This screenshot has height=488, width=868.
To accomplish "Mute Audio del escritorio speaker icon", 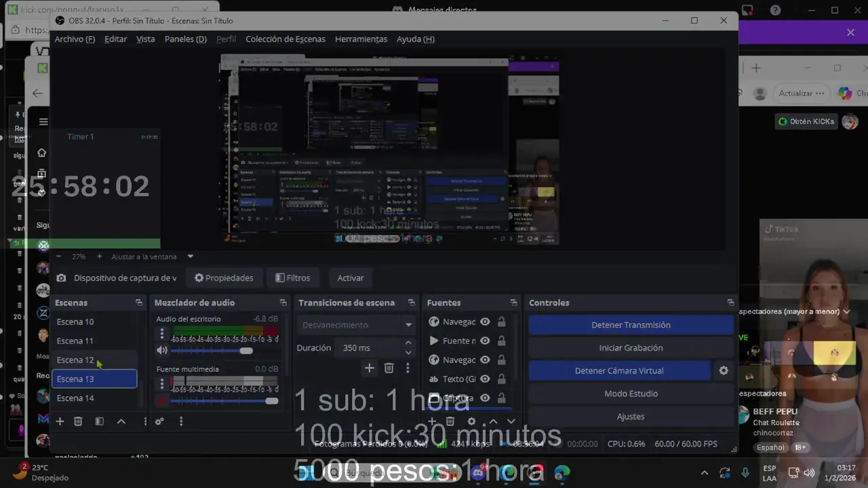I will (x=161, y=350).
